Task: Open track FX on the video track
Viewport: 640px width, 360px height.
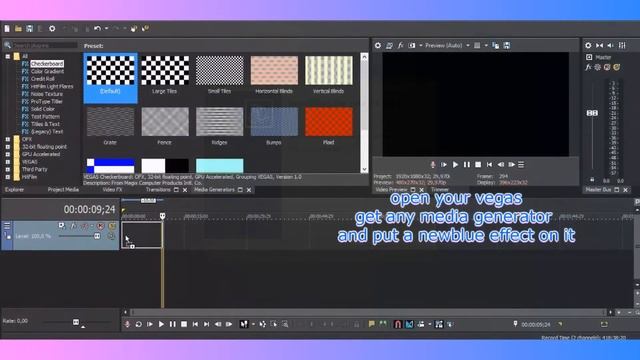Action: tap(73, 226)
